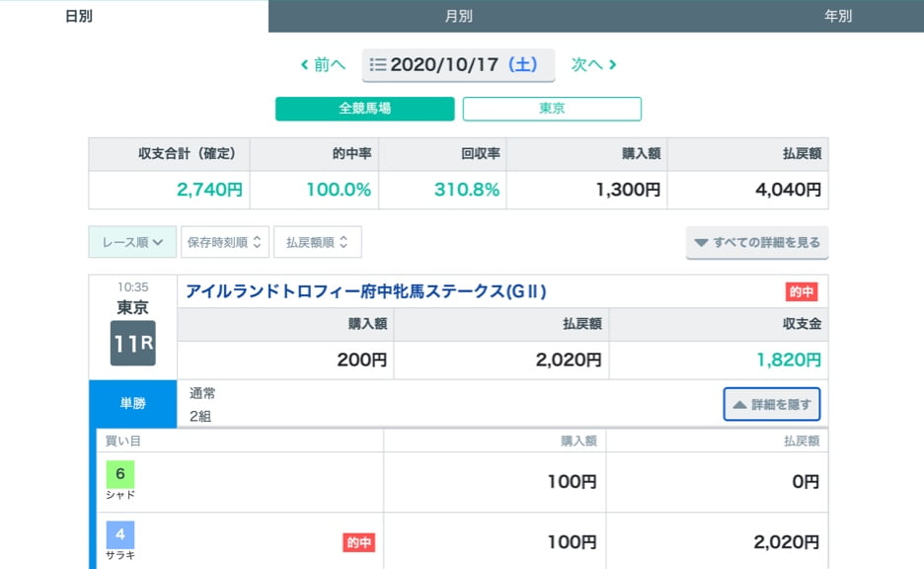Sort by 払戻額順 payout amount

(317, 242)
